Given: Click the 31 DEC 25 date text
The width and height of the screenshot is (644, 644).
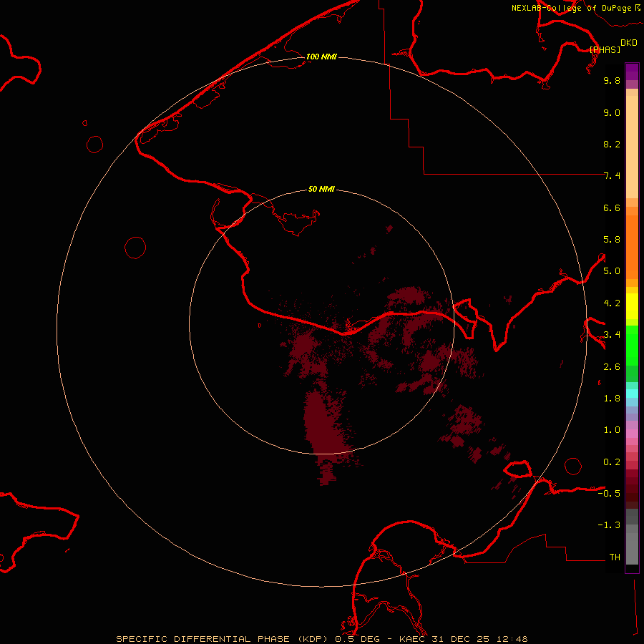Looking at the screenshot, I should click(461, 639).
